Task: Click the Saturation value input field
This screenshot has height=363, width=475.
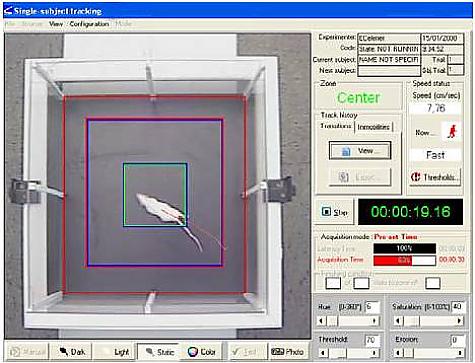Action: tap(457, 306)
